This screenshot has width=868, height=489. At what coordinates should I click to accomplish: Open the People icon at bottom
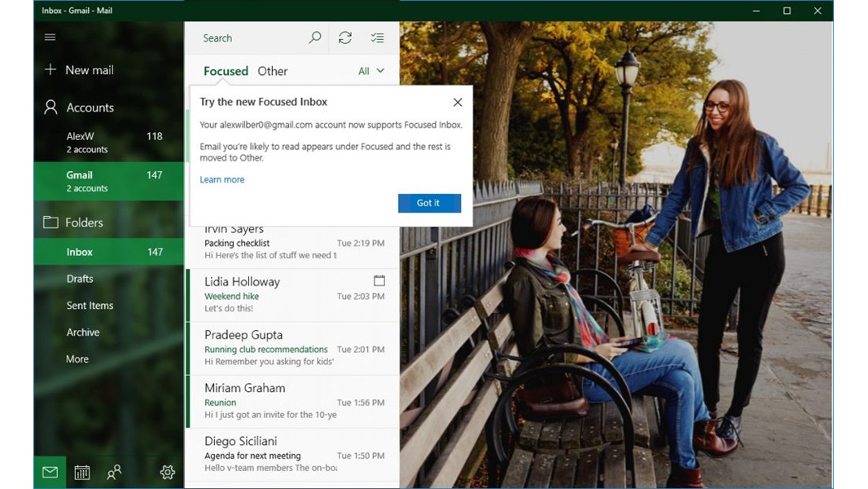[x=114, y=471]
